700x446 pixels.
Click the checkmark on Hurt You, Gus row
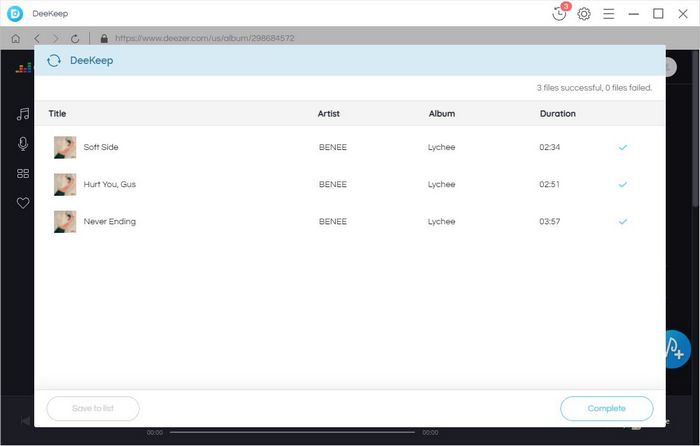[623, 184]
